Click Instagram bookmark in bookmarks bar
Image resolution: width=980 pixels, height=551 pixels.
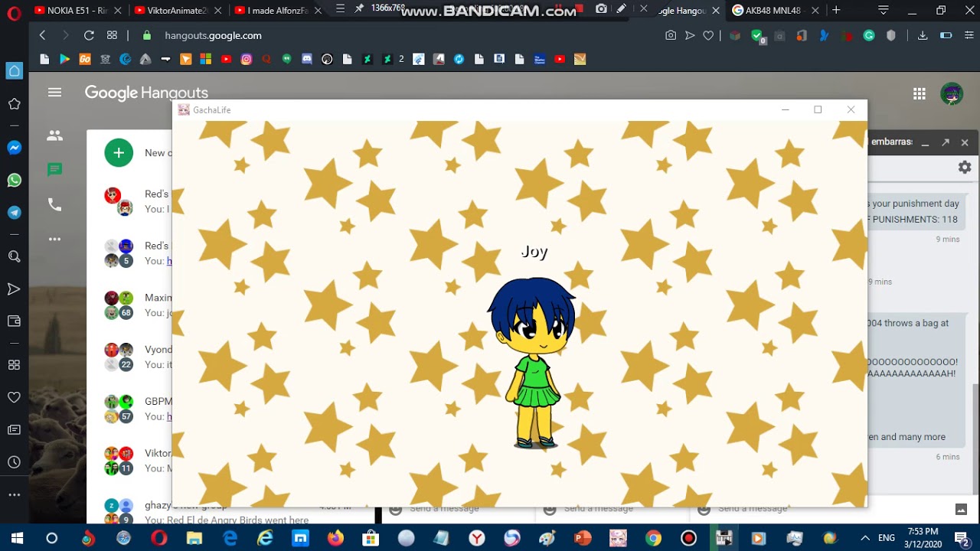tap(246, 59)
